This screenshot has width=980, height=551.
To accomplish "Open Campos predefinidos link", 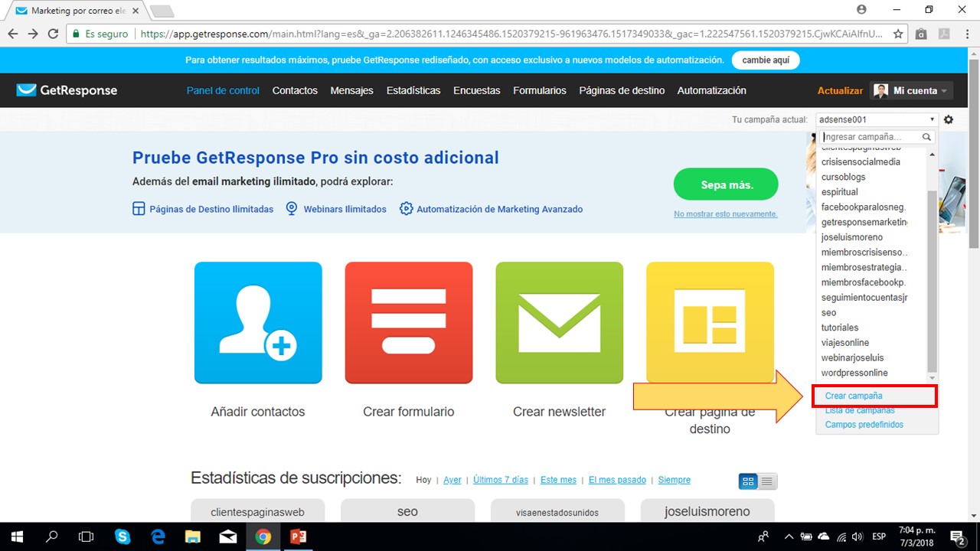I will 864,425.
